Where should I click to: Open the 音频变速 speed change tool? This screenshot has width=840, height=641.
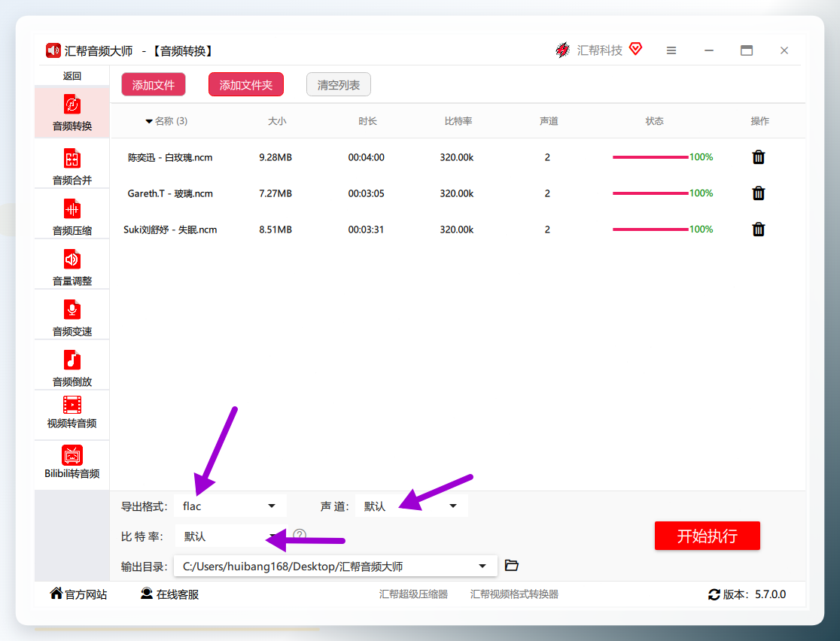click(x=72, y=317)
